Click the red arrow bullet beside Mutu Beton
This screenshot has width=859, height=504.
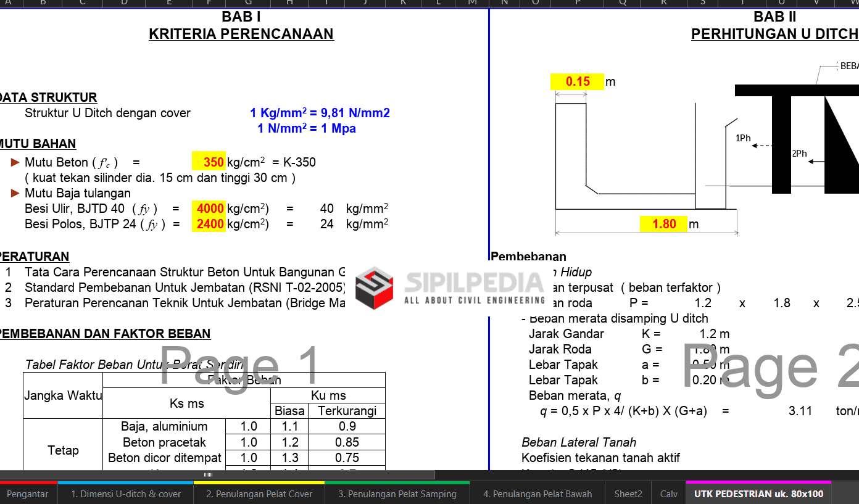[x=15, y=162]
